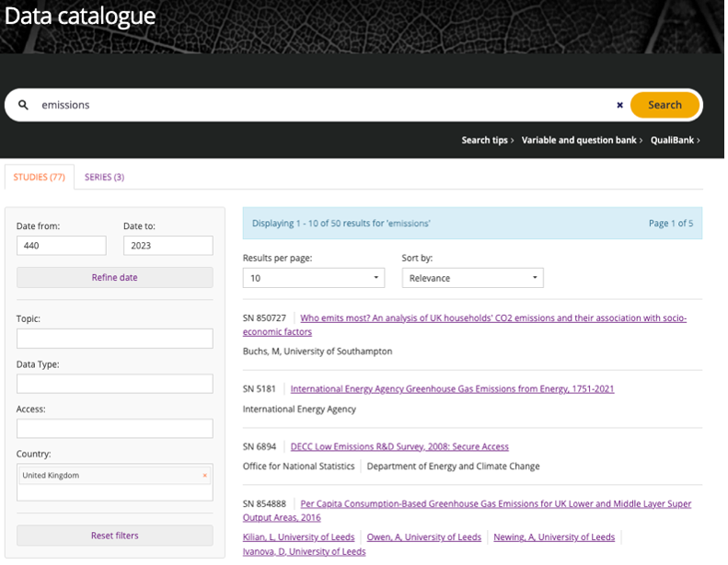Focus the Topic filter field

(115, 339)
